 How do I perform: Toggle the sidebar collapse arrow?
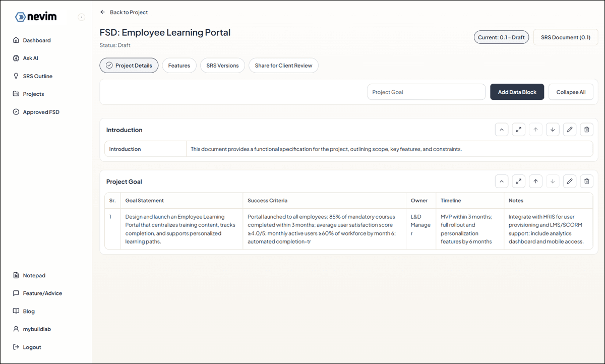81,17
